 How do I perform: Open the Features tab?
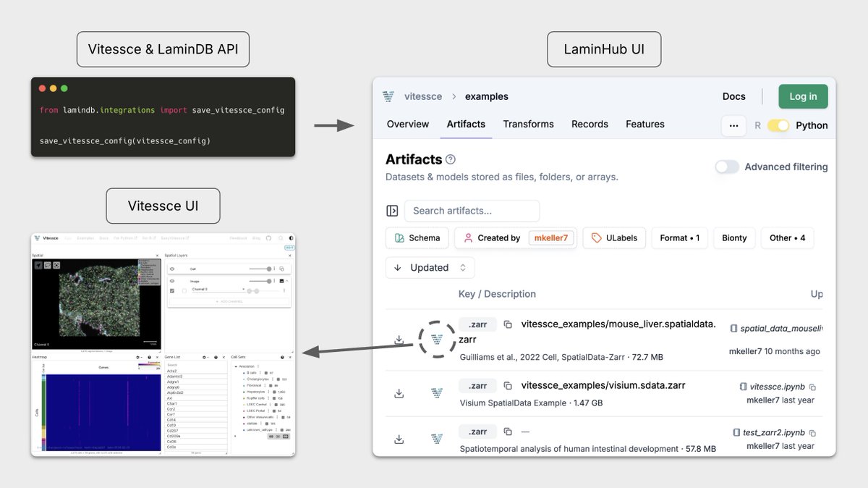tap(645, 124)
